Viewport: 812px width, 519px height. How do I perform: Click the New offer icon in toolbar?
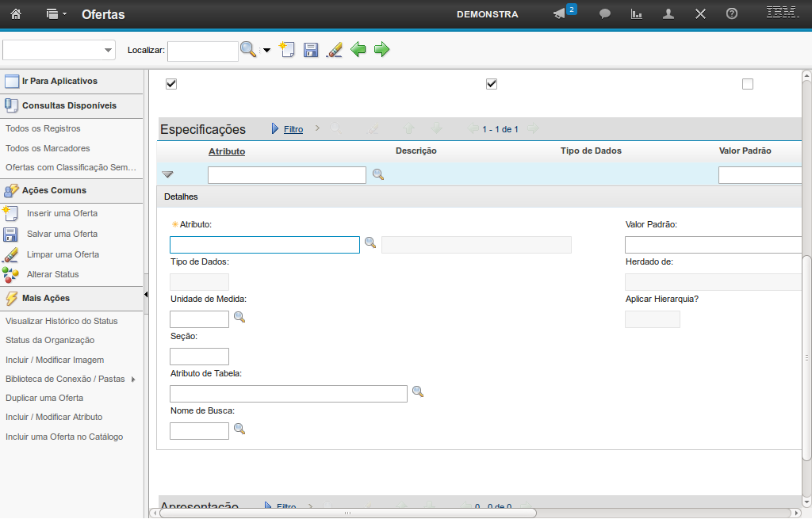(287, 50)
